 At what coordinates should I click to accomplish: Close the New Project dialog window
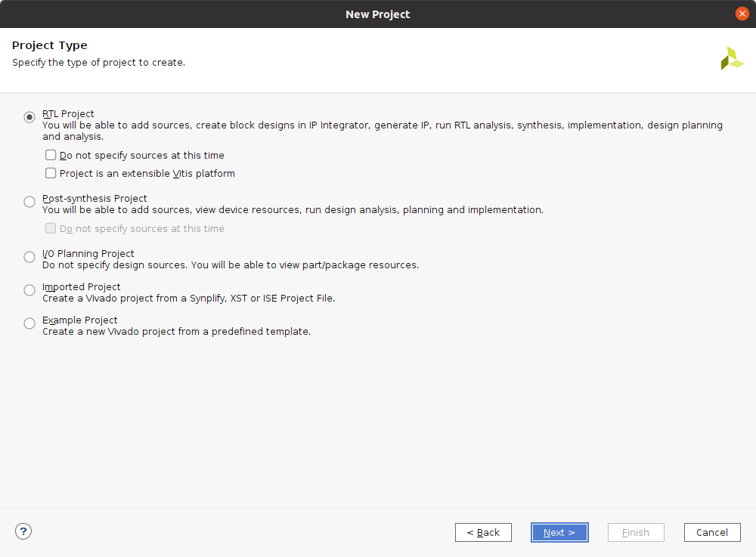[742, 14]
